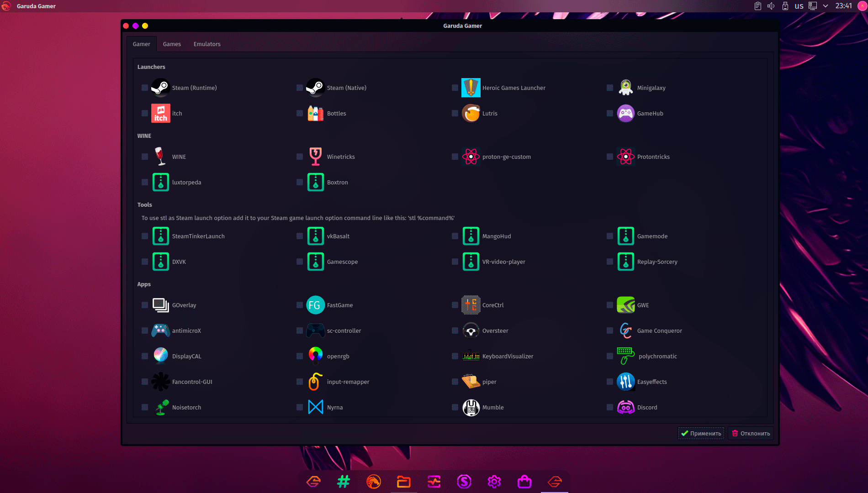Click the Easyeffects icon
The image size is (868, 493).
pyautogui.click(x=625, y=382)
